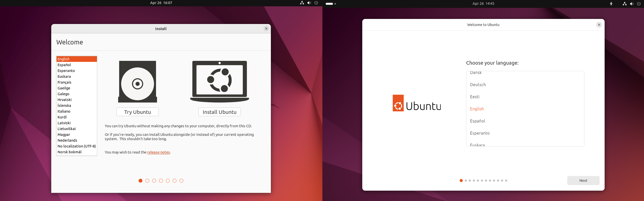Open network icon in right top bar
Viewport: 644px width, 201px height.
click(625, 4)
